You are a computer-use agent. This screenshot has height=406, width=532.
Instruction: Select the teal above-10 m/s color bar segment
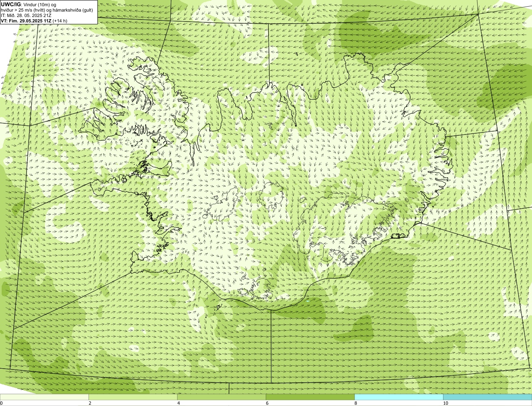[488, 397]
